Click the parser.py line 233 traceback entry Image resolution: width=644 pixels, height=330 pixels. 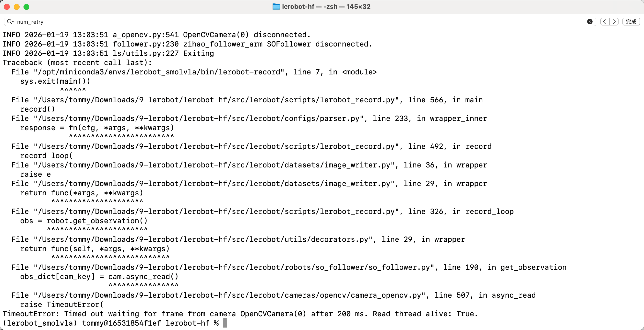249,118
